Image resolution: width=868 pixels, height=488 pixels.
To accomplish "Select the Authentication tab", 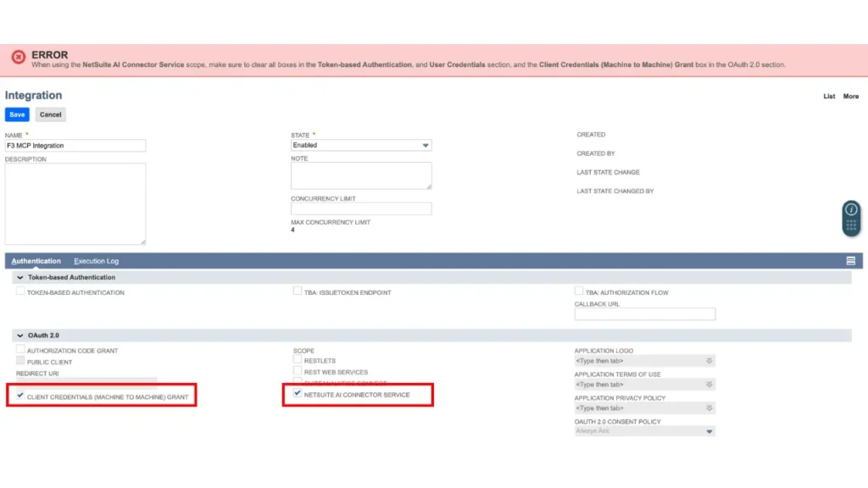I will pos(36,260).
